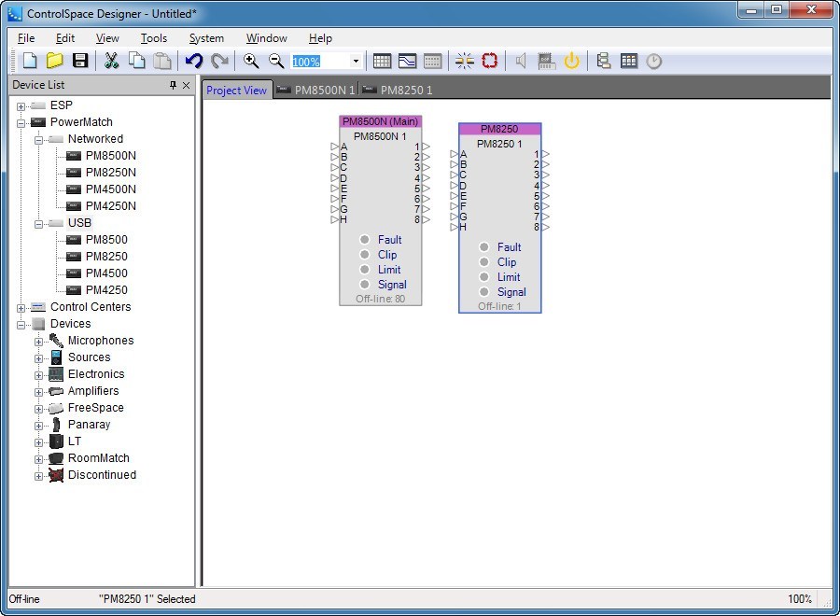Select the Discontinued devices item
840x616 pixels.
(102, 474)
